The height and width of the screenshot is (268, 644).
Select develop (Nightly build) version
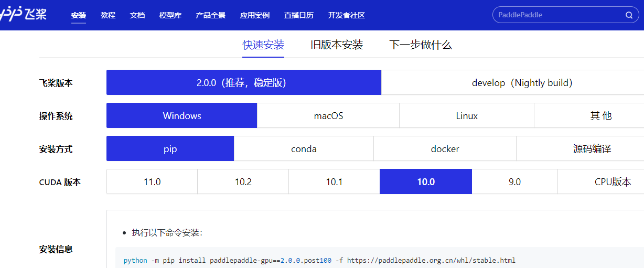coord(513,82)
